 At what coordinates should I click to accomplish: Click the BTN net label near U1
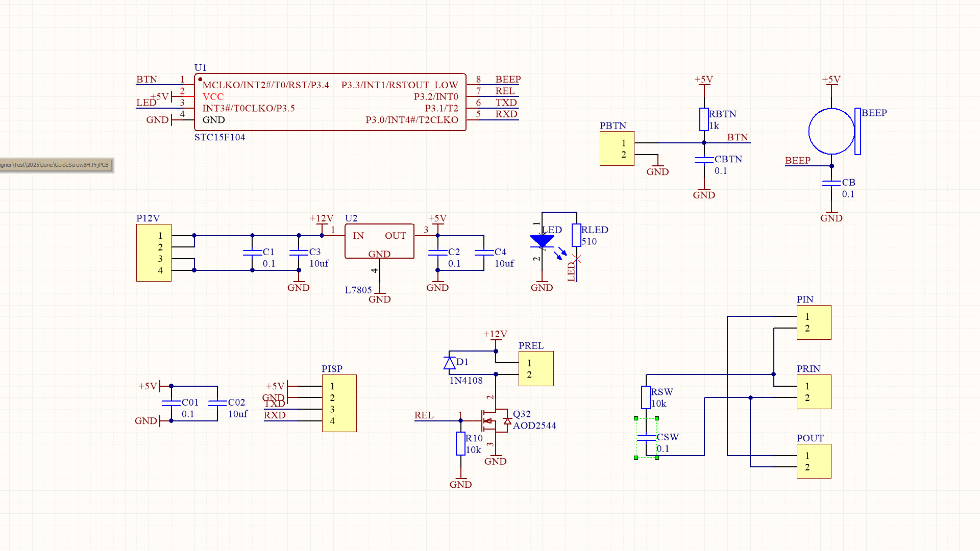pos(146,80)
